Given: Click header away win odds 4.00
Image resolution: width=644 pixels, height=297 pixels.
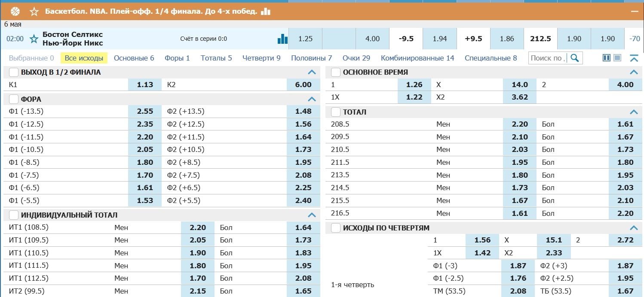Looking at the screenshot, I should [x=372, y=39].
